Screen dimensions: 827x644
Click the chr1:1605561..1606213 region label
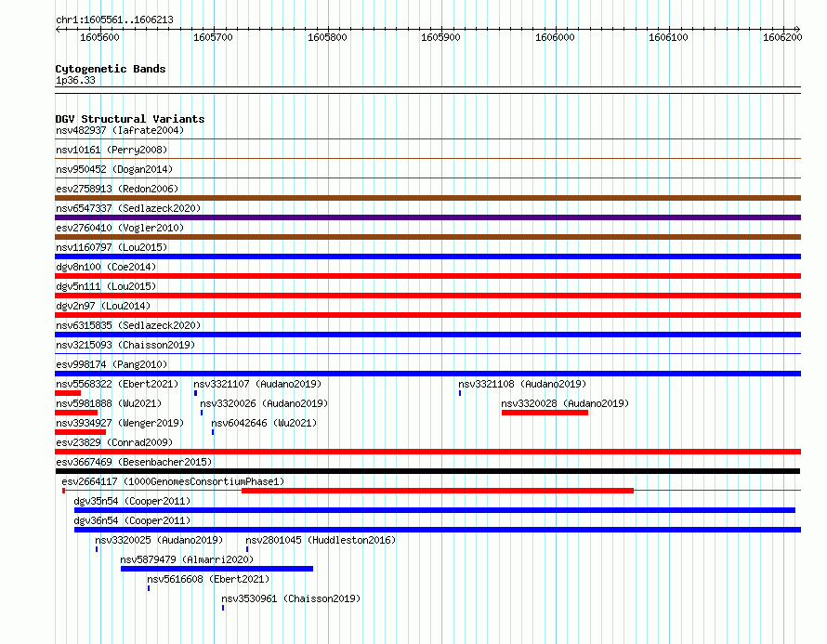(114, 20)
